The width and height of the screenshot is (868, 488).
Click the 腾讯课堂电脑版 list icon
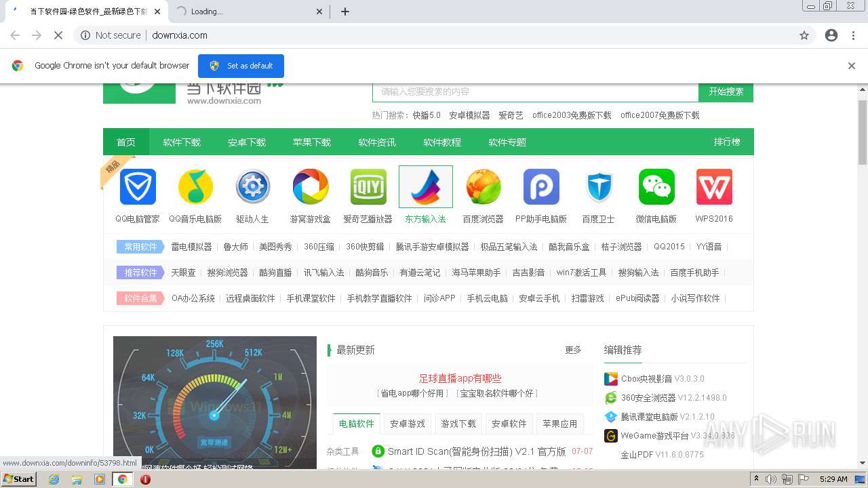612,417
